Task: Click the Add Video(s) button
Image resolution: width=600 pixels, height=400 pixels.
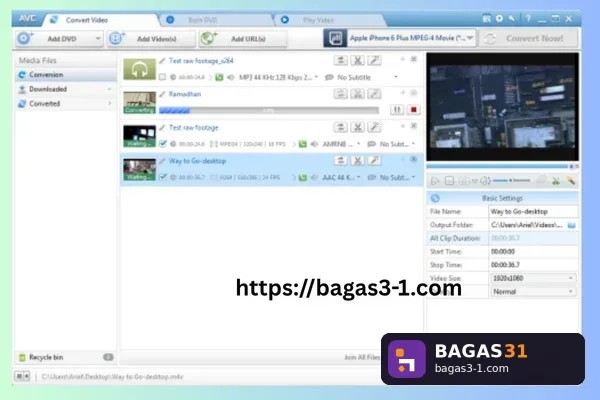Action: (x=151, y=39)
